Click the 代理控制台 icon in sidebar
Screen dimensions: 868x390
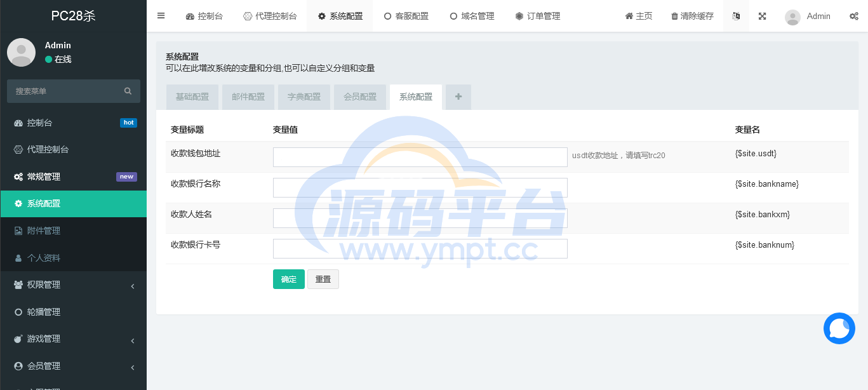coord(18,149)
